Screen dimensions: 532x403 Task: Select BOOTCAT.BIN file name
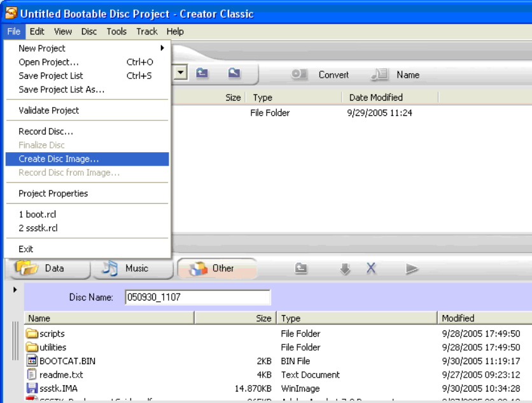67,361
